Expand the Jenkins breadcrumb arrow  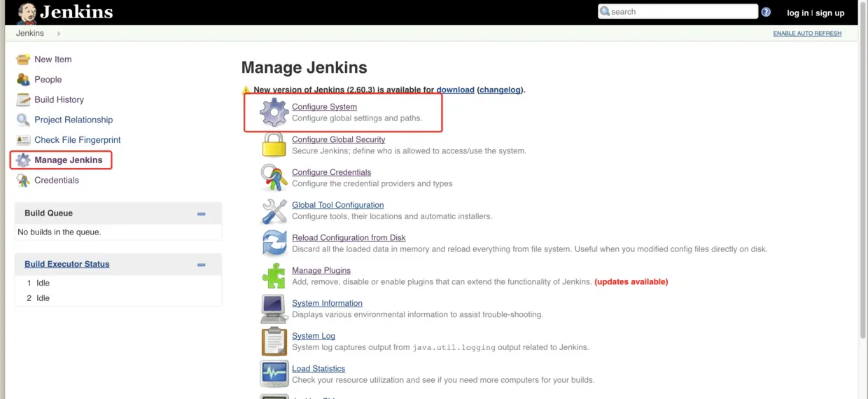pos(59,34)
